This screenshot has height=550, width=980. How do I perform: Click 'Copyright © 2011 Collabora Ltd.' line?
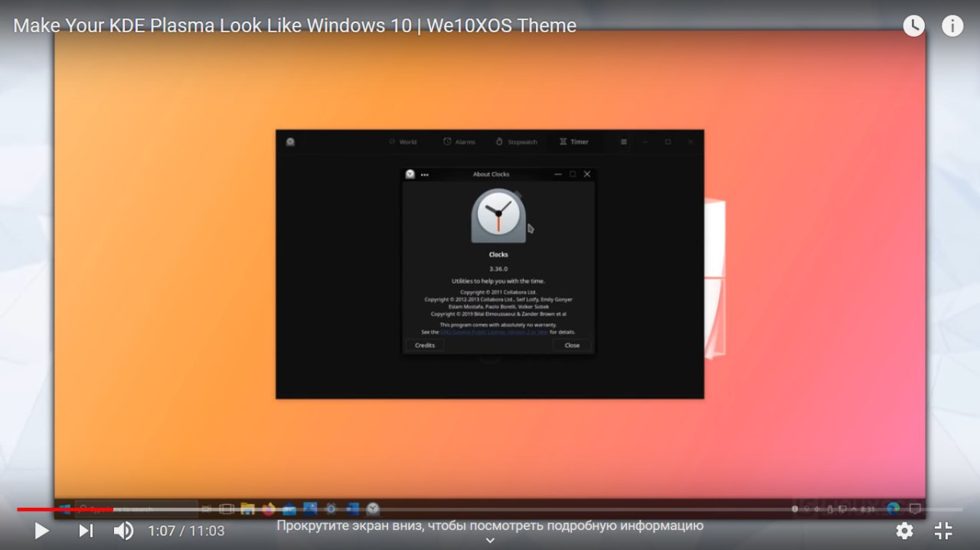pos(498,292)
